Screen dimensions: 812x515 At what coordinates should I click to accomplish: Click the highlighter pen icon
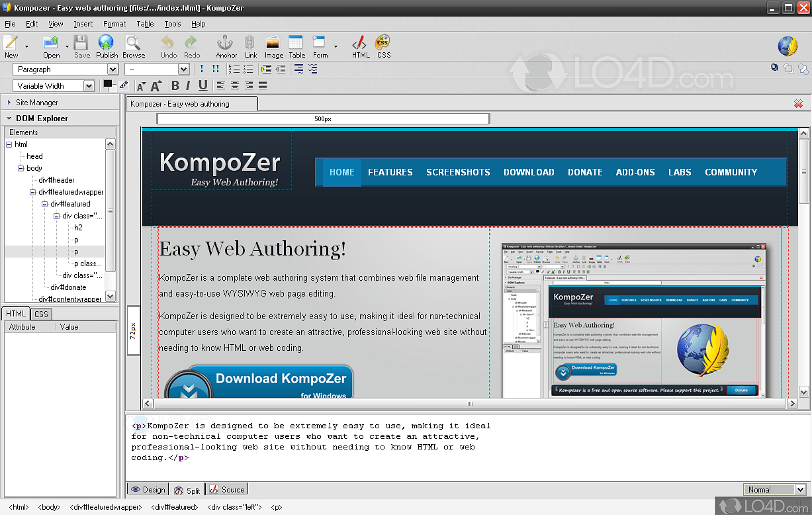click(124, 85)
